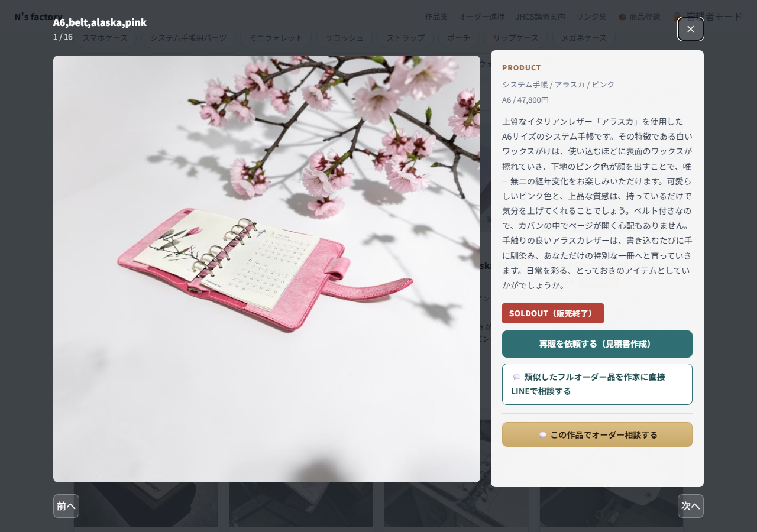Click the pink planner product photo
This screenshot has height=532, width=757.
[267, 269]
